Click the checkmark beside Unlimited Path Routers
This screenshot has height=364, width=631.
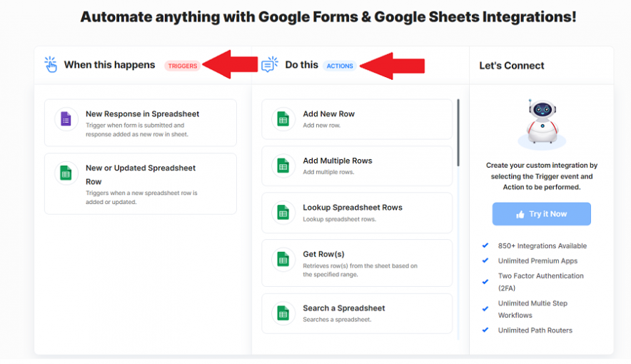click(x=485, y=330)
